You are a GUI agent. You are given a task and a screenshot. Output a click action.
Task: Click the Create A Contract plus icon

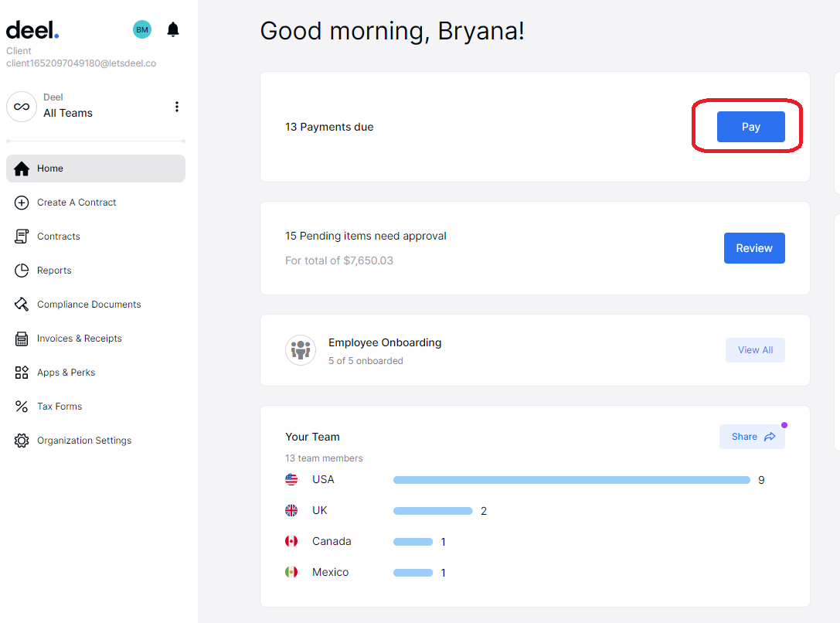(22, 203)
